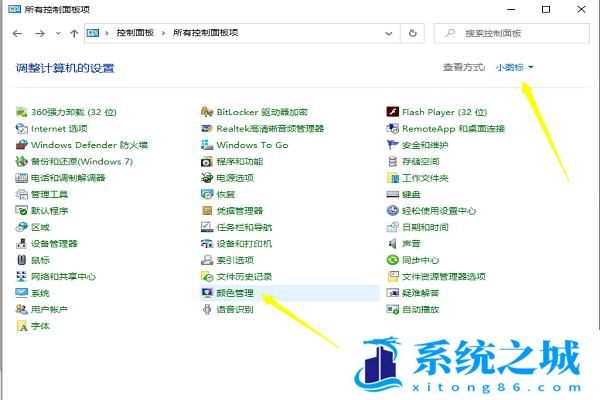This screenshot has width=600, height=400.
Task: Open the 索引选项 link
Action: 235,260
